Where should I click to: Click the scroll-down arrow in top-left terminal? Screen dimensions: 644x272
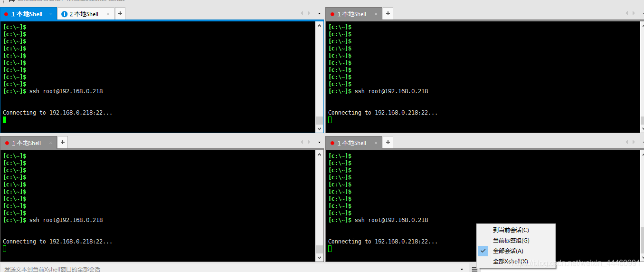tap(319, 128)
